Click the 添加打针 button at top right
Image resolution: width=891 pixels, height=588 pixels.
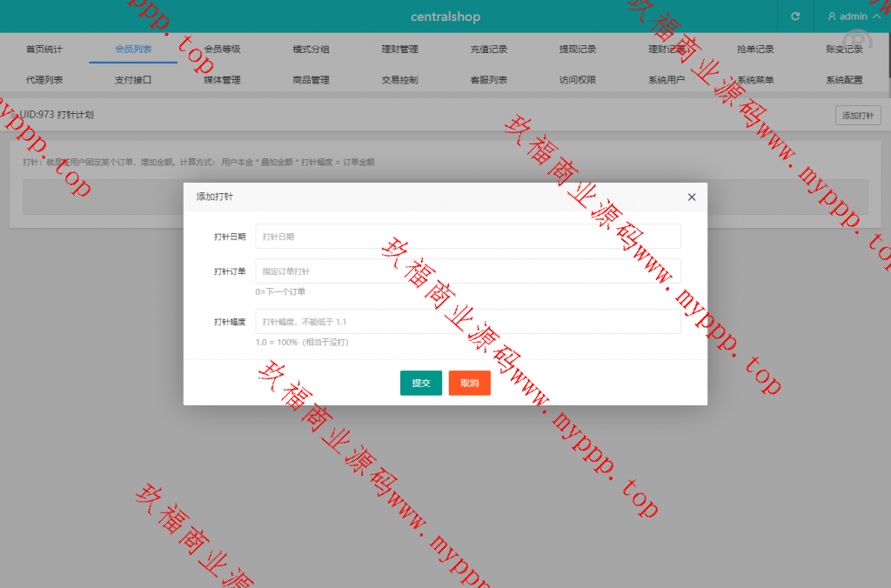click(x=856, y=116)
